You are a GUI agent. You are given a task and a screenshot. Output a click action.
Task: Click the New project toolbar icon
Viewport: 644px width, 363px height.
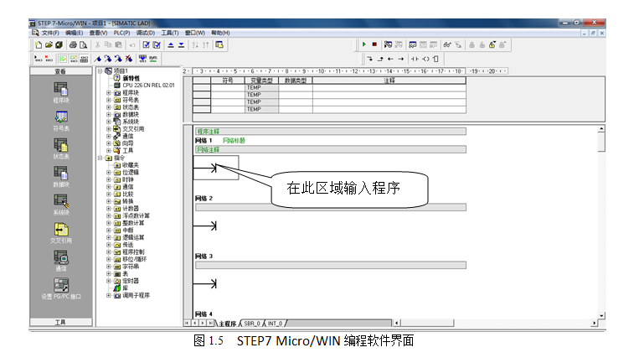pos(39,44)
